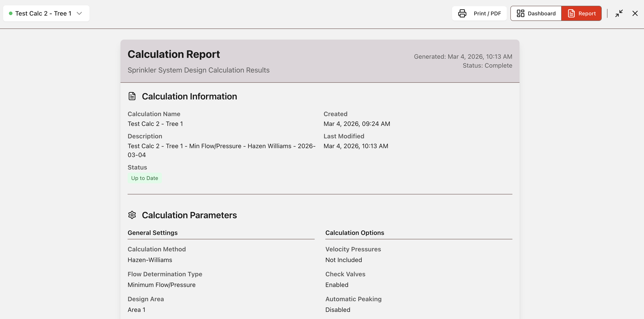Click the Created date 'Mar 4, 2026, 09:24 AM'
The height and width of the screenshot is (319, 644).
tap(357, 124)
